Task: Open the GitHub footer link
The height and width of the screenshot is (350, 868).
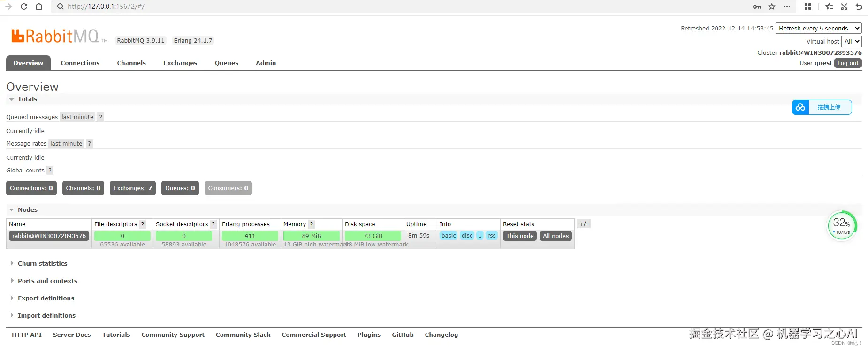Action: [403, 335]
